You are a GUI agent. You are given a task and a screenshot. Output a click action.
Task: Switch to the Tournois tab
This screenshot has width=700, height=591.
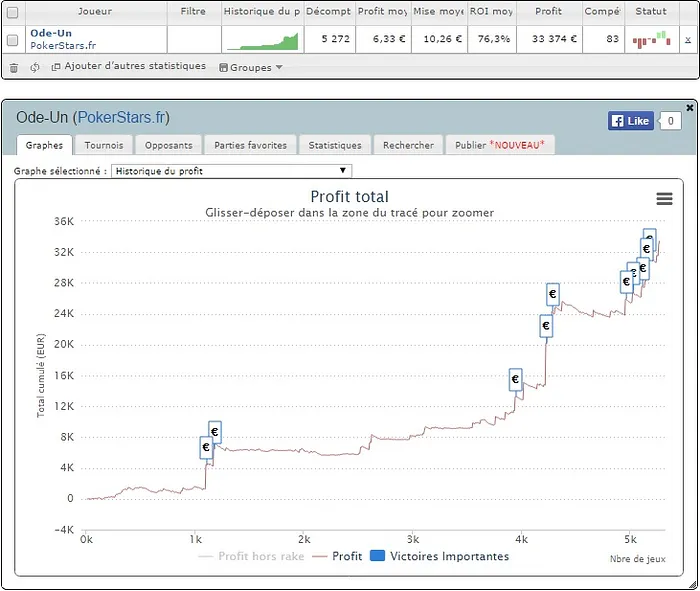tap(104, 145)
